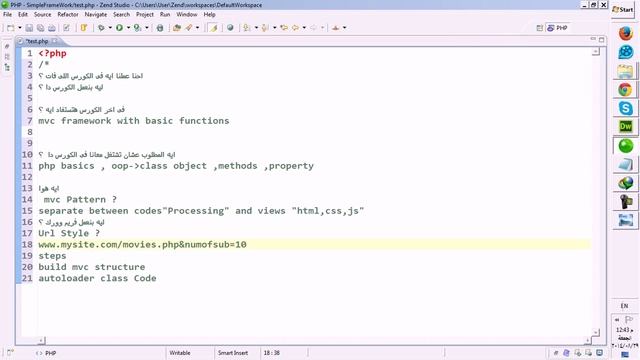Click the top minimized view icon in left sidebar
The width and height of the screenshot is (640, 360).
click(x=7, y=47)
